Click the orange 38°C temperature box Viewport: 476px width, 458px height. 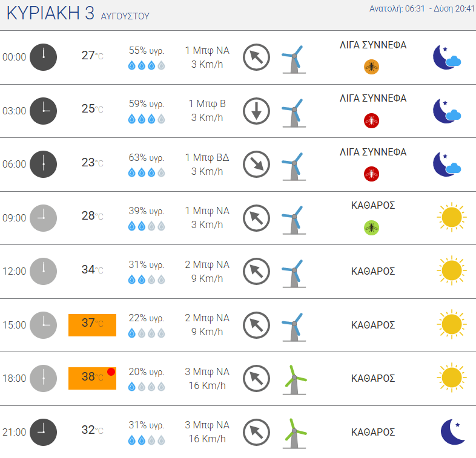click(92, 378)
